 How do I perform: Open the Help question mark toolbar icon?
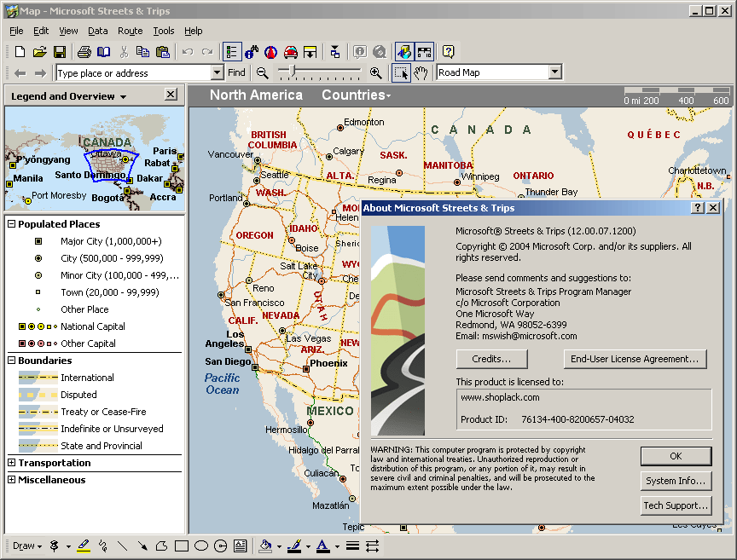(449, 52)
